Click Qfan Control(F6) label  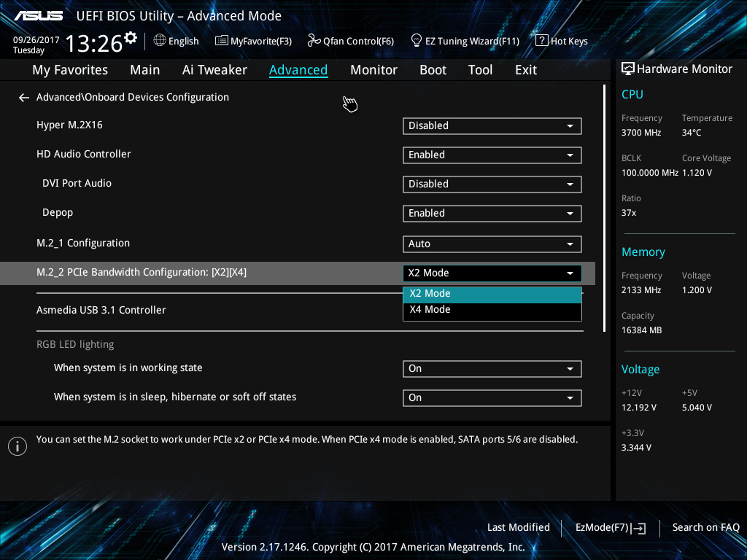coord(358,42)
